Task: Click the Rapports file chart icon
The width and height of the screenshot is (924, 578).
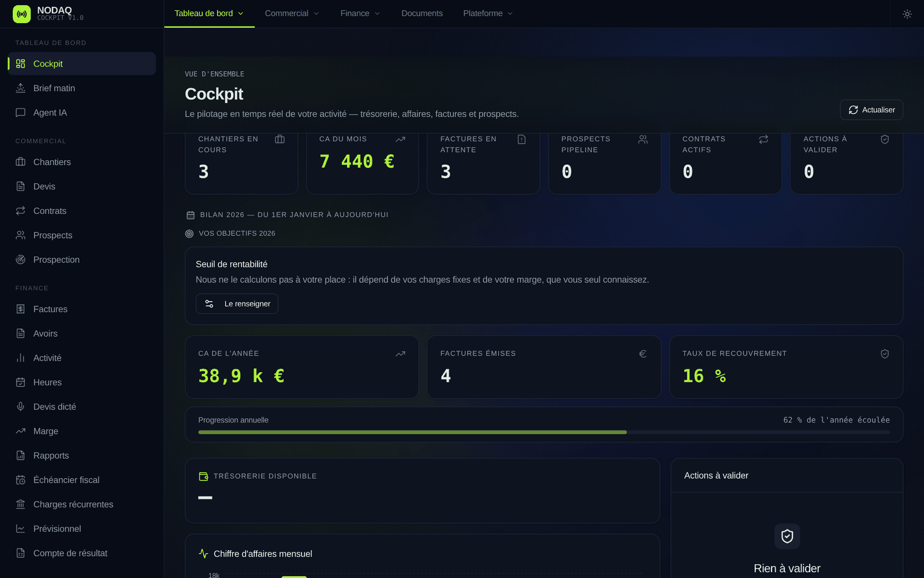Action: [21, 455]
